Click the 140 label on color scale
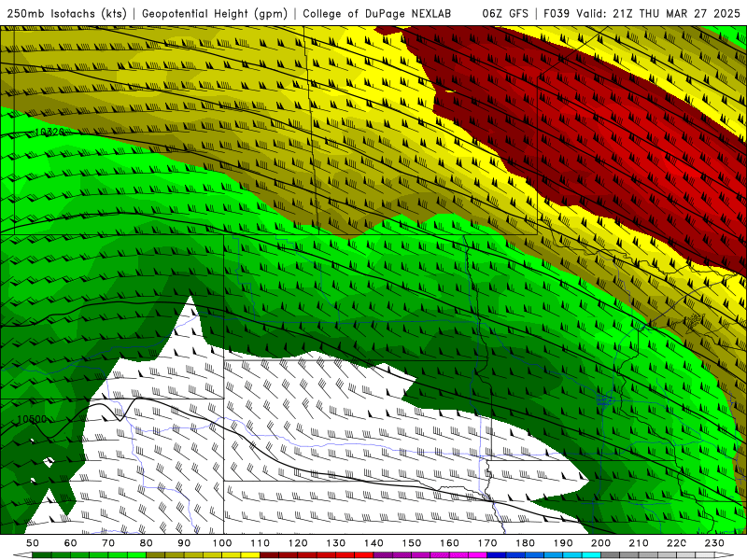 tap(373, 543)
